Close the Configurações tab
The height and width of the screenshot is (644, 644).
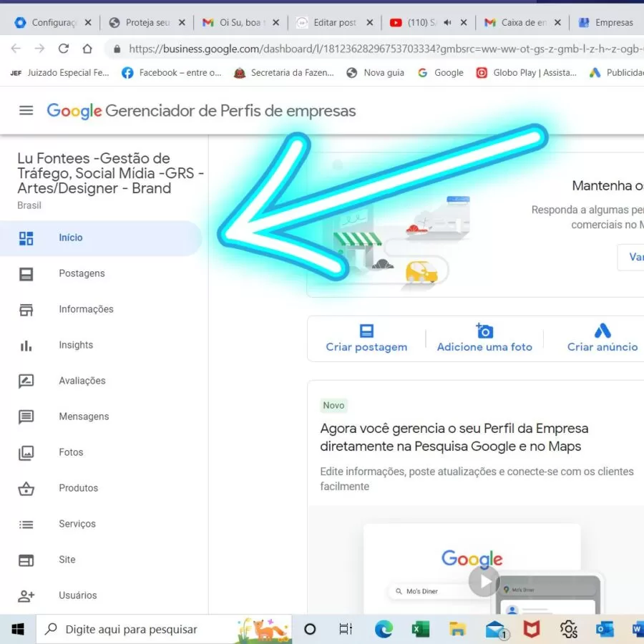(x=88, y=23)
